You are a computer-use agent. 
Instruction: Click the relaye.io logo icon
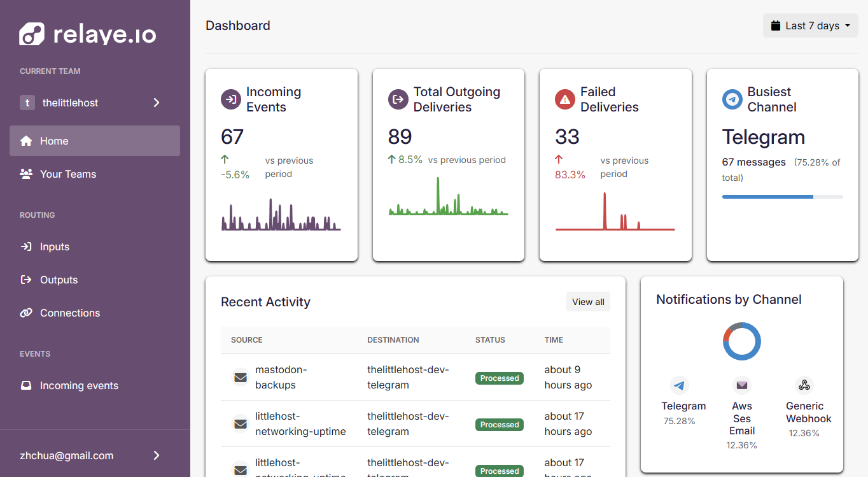(x=32, y=34)
